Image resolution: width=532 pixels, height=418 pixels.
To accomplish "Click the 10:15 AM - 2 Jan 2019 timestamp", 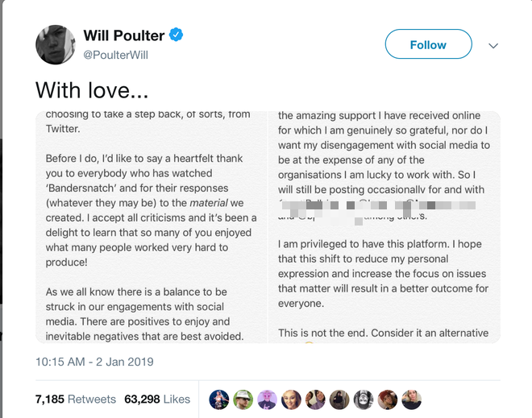I will pyautogui.click(x=94, y=362).
